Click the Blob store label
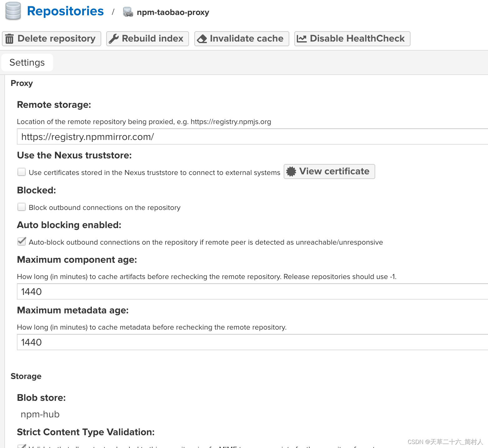The image size is (488, 448). (x=41, y=398)
